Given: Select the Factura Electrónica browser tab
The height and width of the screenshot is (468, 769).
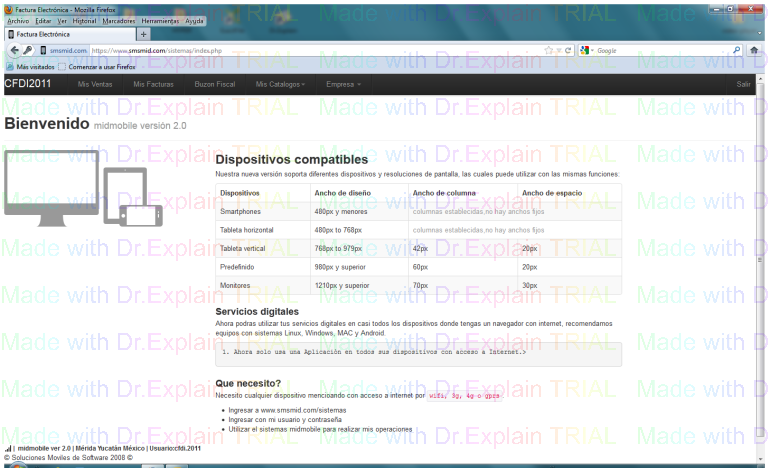Looking at the screenshot, I should pos(70,34).
